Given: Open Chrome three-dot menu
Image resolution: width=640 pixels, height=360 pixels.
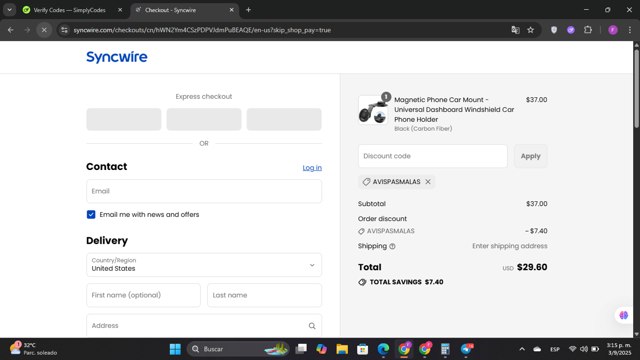Looking at the screenshot, I should tap(630, 30).
